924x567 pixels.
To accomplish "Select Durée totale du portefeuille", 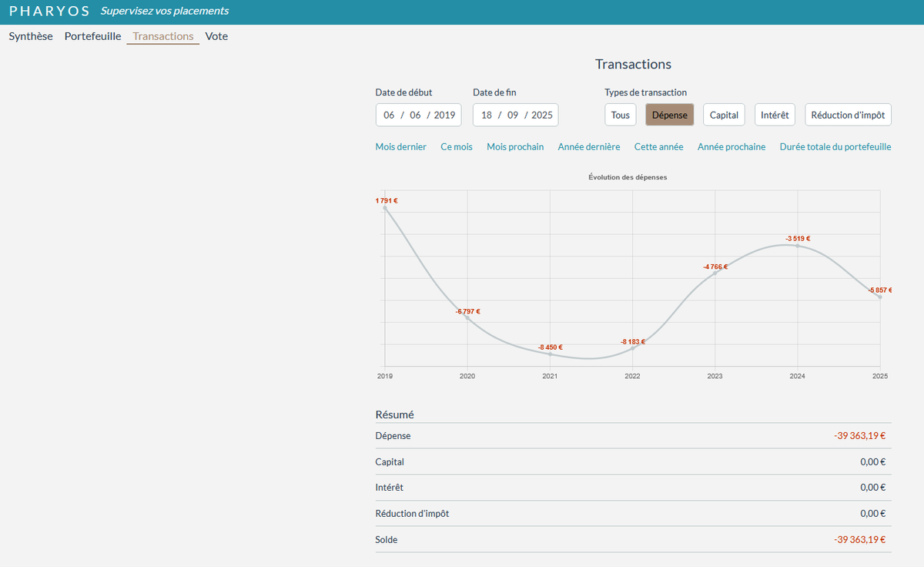I will point(835,146).
